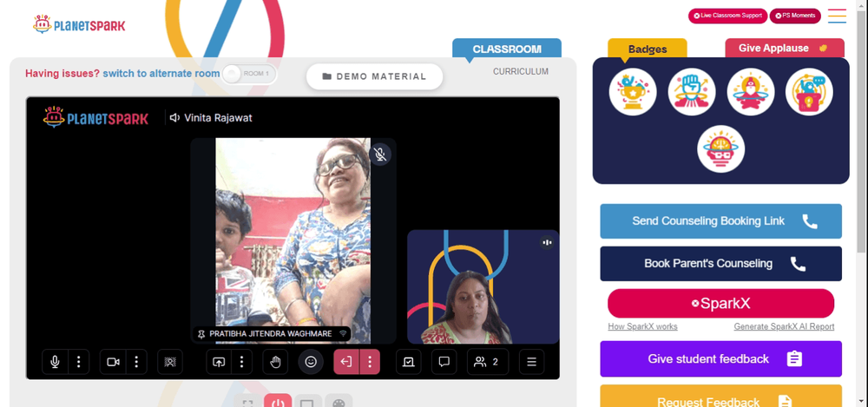This screenshot has height=407, width=868.
Task: Award the meditating figure badge
Action: 751,92
